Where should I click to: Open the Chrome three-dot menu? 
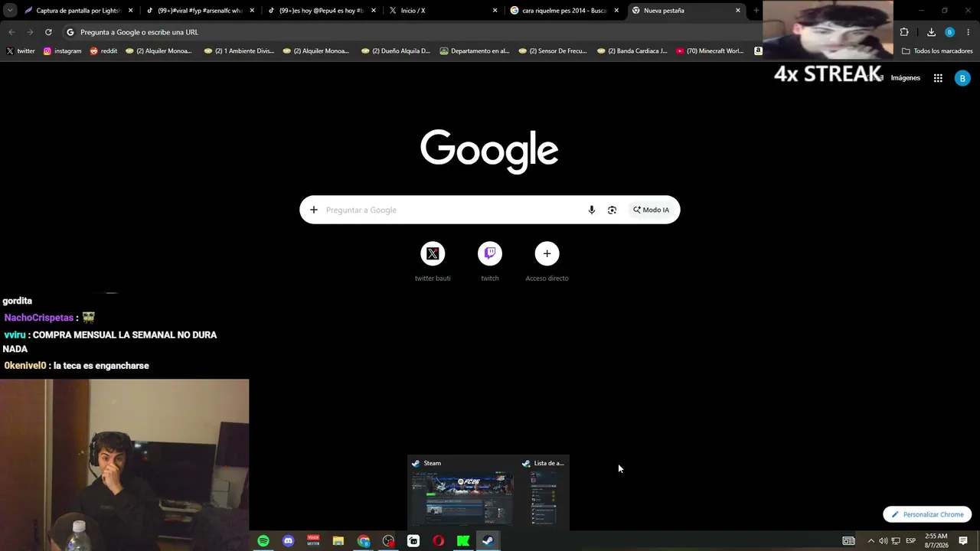pyautogui.click(x=969, y=32)
